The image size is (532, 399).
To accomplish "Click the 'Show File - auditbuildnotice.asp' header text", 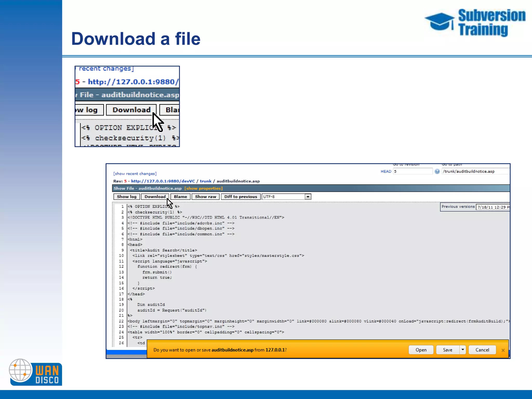I will coord(147,188).
